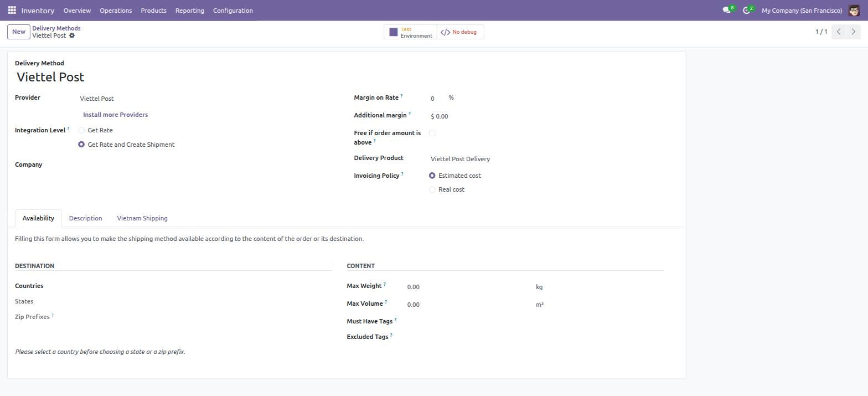Open the Reporting menu
Image resolution: width=868 pixels, height=396 pixels.
click(189, 11)
